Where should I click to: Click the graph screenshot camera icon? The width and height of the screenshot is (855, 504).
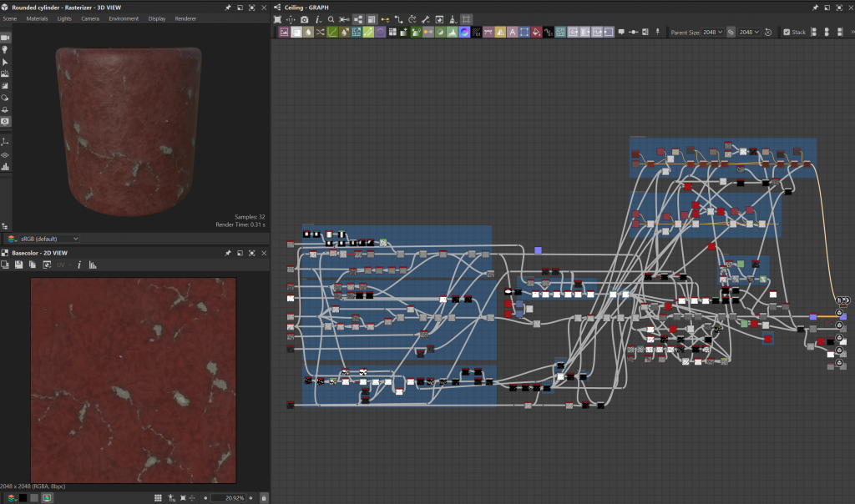click(x=304, y=18)
